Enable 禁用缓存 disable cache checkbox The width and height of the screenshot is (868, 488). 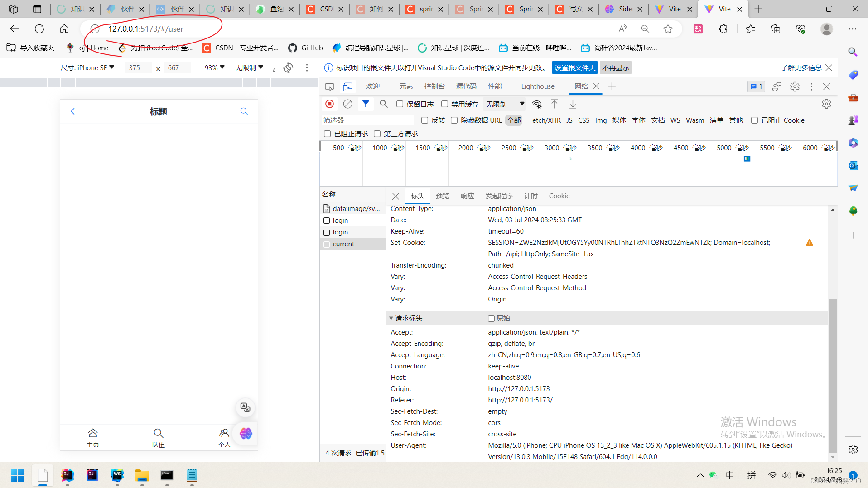point(444,104)
